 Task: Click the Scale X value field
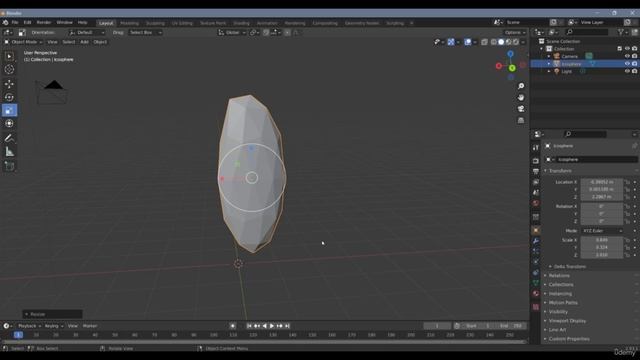602,240
